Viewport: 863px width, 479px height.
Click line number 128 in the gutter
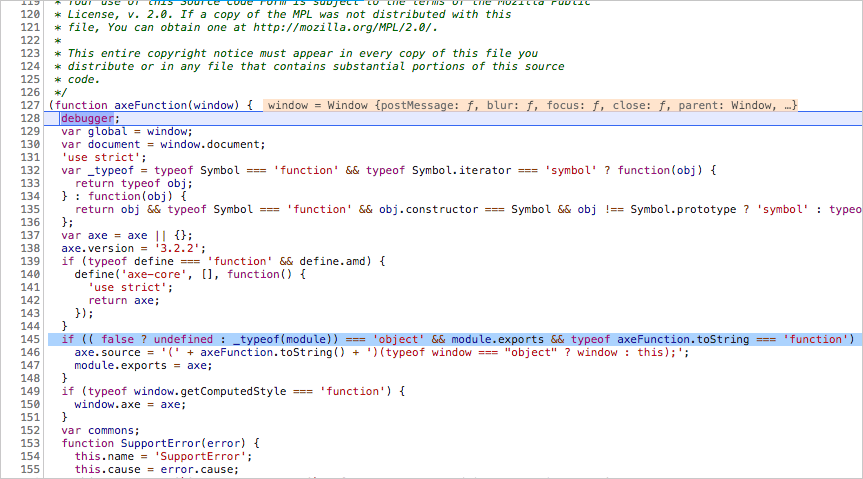click(30, 118)
